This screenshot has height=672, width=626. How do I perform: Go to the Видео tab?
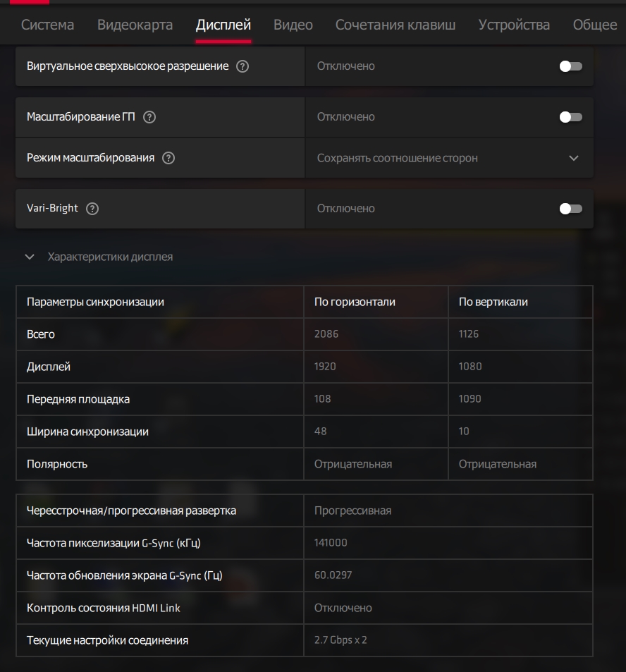coord(293,25)
